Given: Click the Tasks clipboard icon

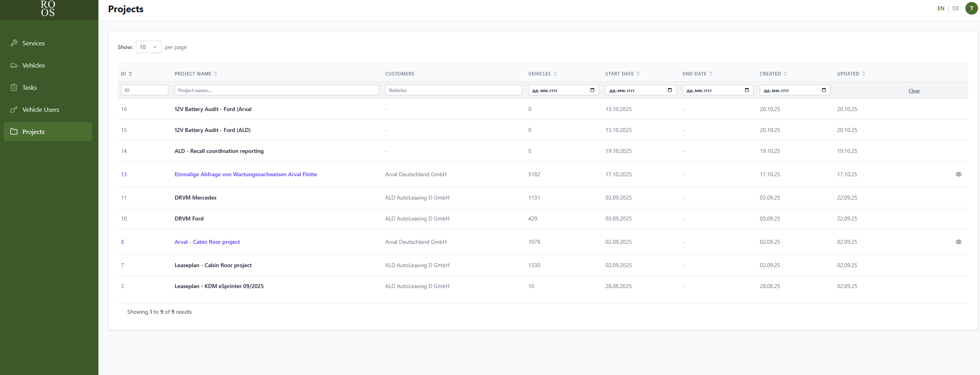Looking at the screenshot, I should click(14, 87).
